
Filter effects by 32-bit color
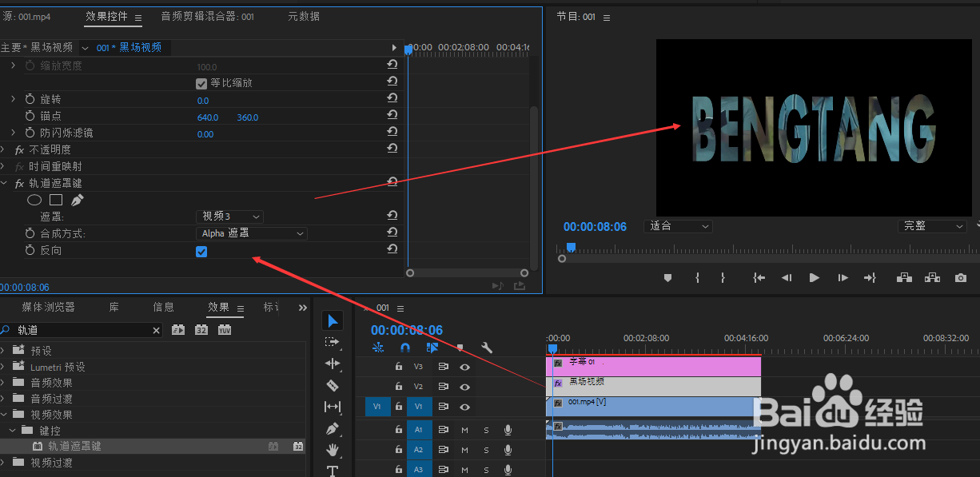(201, 330)
